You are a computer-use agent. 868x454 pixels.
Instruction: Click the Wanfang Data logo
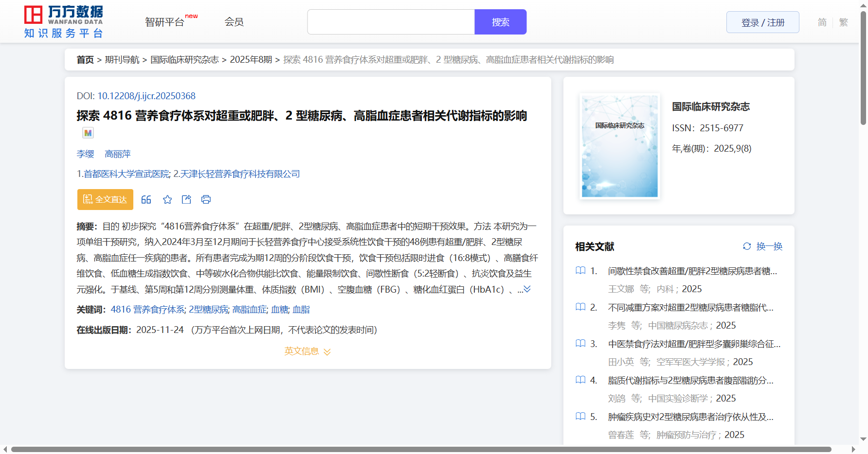pyautogui.click(x=64, y=22)
